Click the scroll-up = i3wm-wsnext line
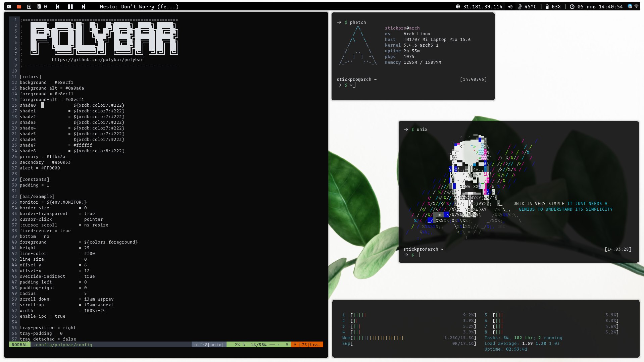The image size is (644, 362). point(66,305)
